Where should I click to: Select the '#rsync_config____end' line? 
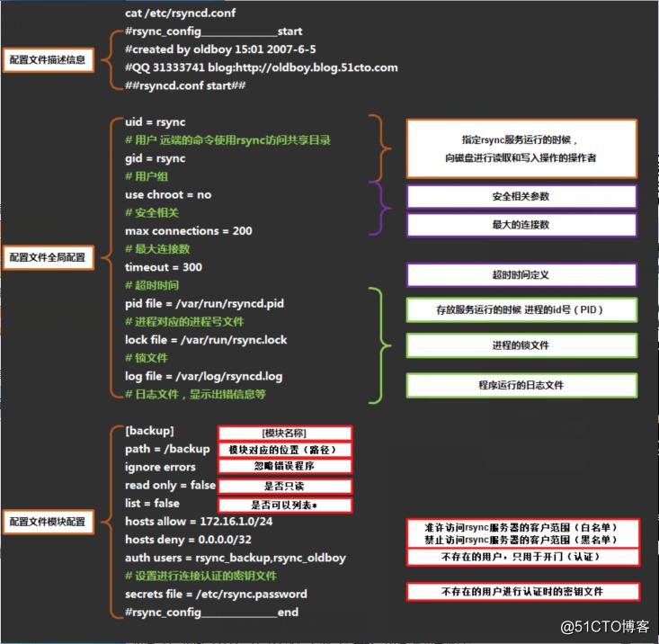click(x=212, y=613)
